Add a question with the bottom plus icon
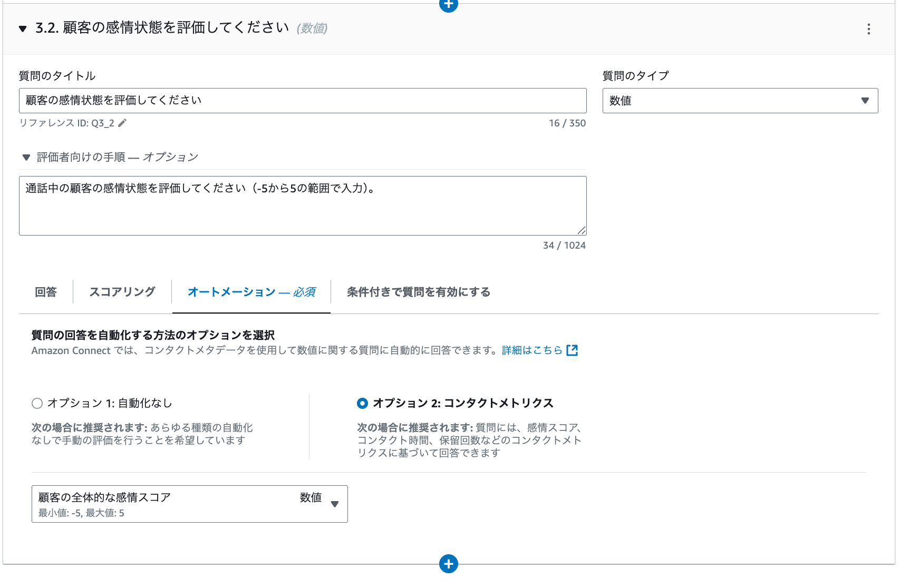 point(448,564)
